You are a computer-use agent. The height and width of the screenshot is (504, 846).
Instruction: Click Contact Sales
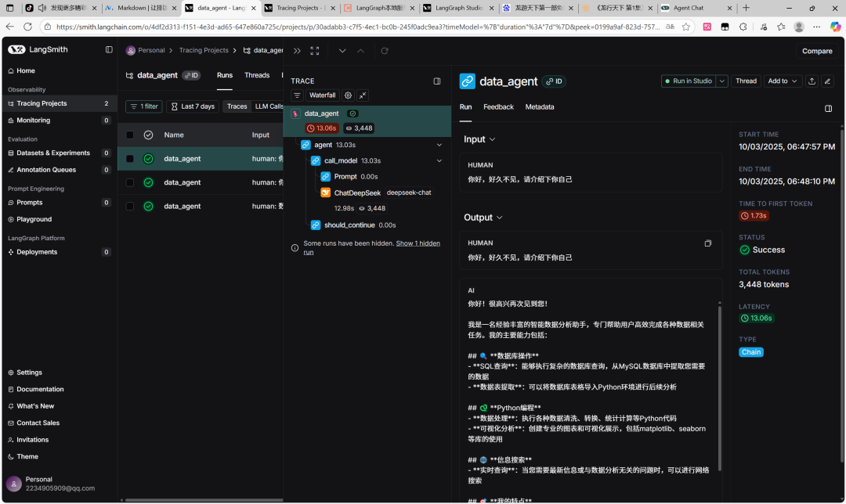pyautogui.click(x=38, y=423)
